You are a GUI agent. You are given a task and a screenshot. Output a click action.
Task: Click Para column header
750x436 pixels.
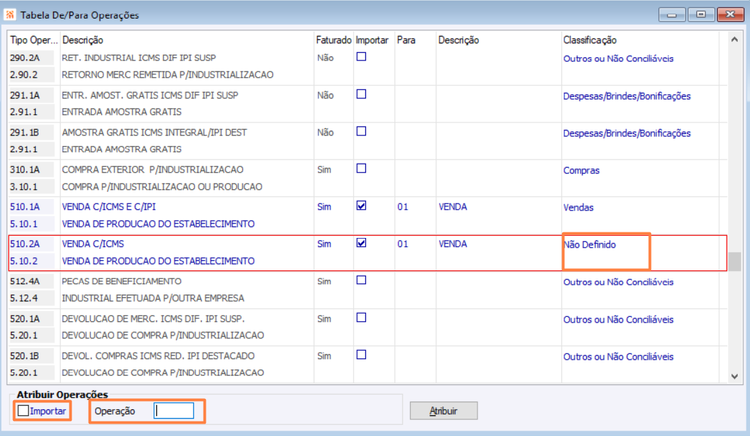(x=406, y=40)
